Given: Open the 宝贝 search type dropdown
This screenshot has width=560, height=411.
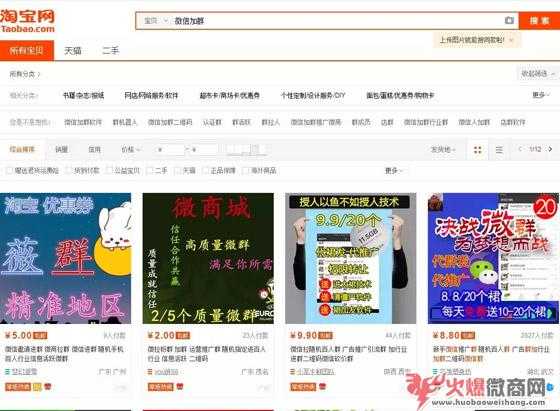Looking at the screenshot, I should pyautogui.click(x=155, y=21).
